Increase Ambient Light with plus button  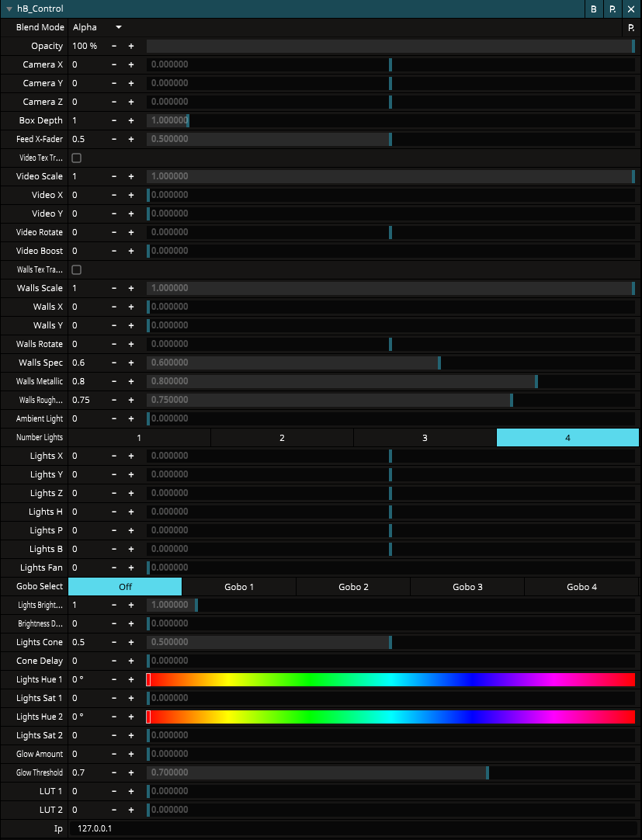[x=130, y=418]
